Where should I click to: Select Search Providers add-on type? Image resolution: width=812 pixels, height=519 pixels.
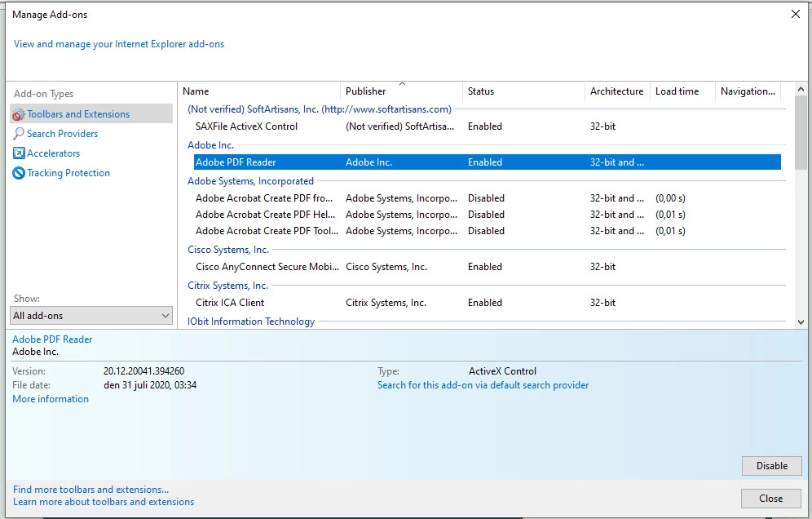(x=62, y=134)
